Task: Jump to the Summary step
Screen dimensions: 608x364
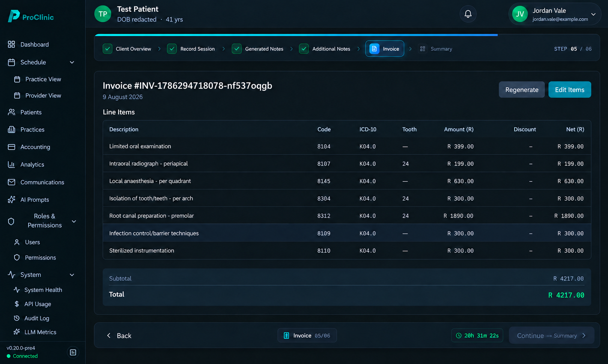Action: [x=435, y=49]
